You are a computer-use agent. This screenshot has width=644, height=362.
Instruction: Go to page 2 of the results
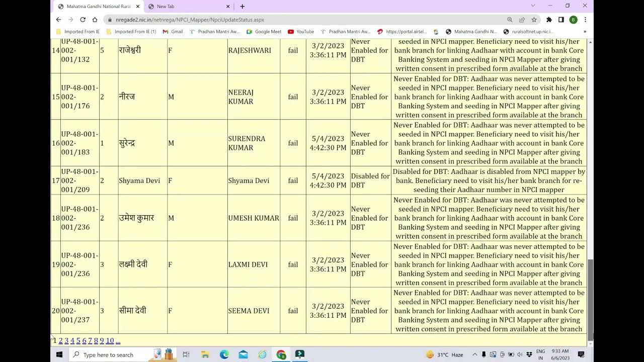coord(61,341)
